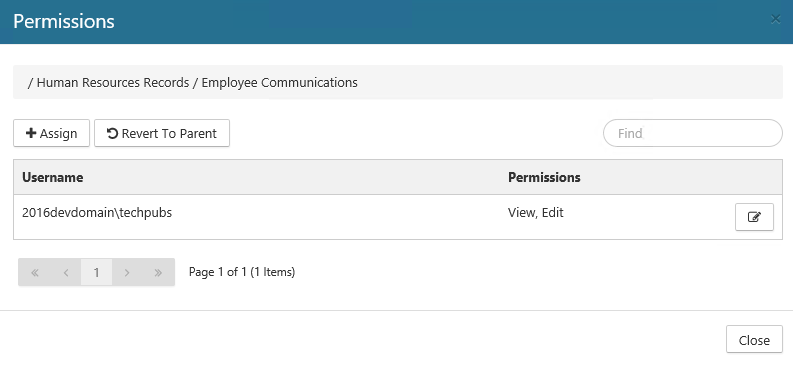The height and width of the screenshot is (366, 793).
Task: Go to first page with double-left arrow
Action: coord(35,272)
